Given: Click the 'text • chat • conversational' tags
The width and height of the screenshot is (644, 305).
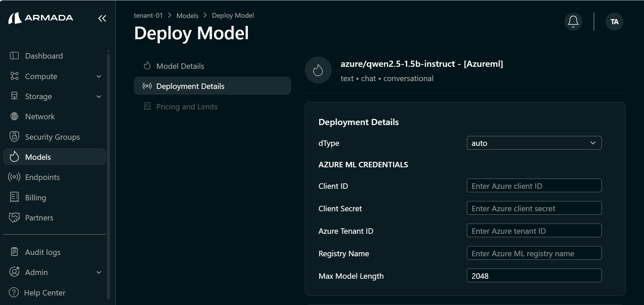Looking at the screenshot, I should pyautogui.click(x=387, y=78).
